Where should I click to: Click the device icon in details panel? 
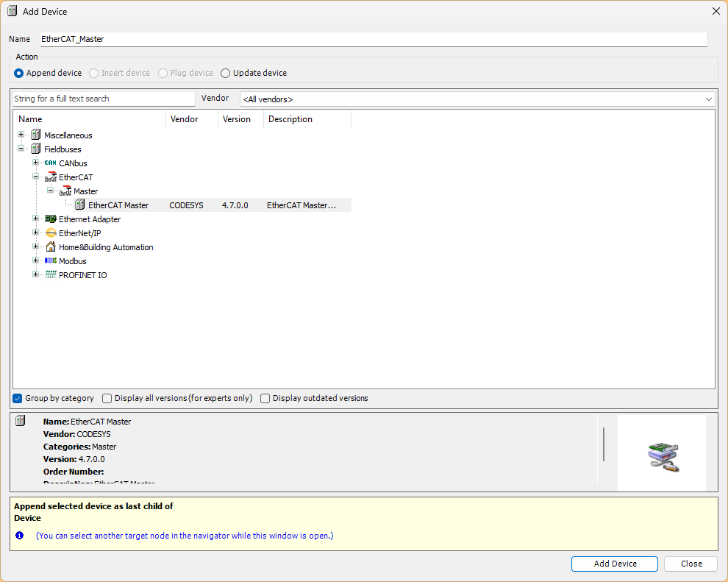coord(21,421)
